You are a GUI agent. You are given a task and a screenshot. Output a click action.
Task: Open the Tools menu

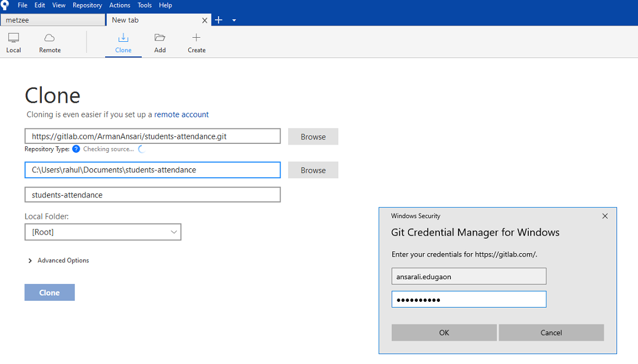pyautogui.click(x=145, y=5)
